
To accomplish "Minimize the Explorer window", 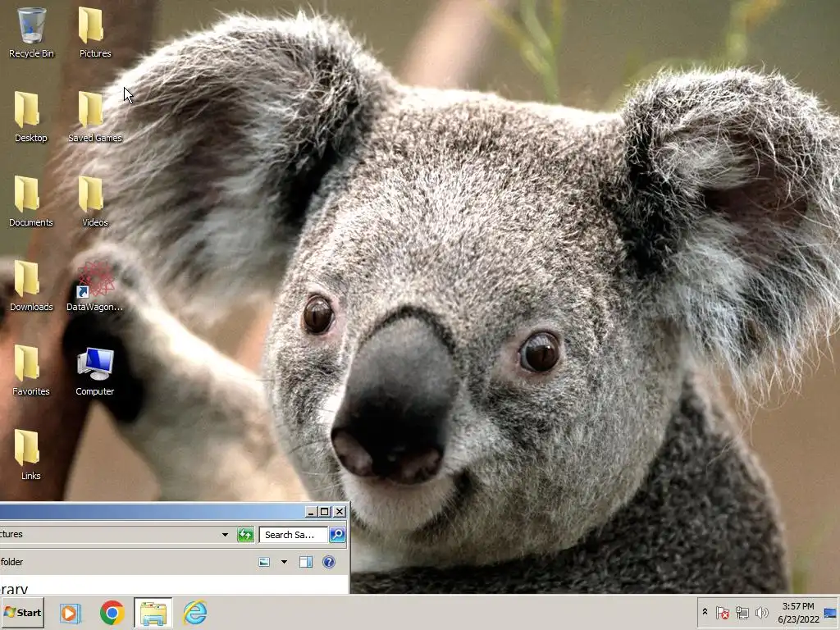I will [311, 512].
